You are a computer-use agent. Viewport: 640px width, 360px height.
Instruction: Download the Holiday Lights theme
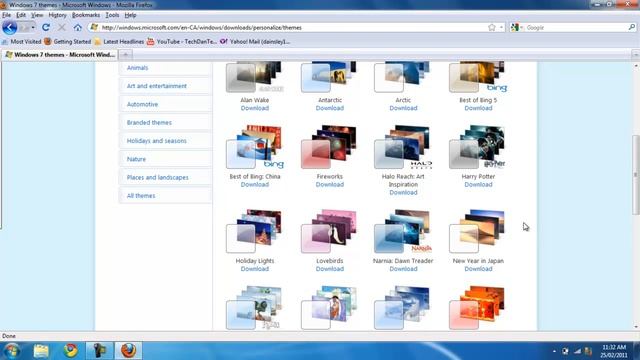(255, 269)
